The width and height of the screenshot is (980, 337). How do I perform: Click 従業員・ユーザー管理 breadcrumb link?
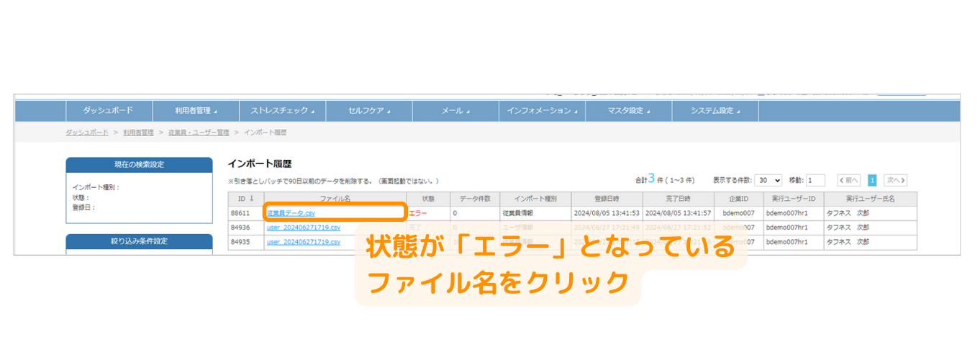click(198, 132)
